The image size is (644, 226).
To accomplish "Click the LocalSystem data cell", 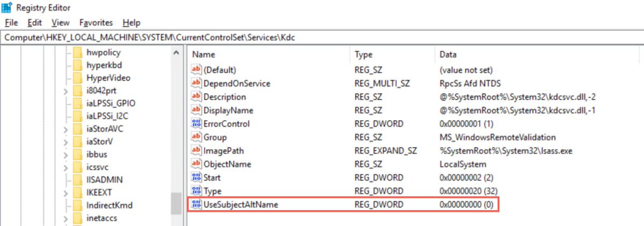I will point(463,164).
